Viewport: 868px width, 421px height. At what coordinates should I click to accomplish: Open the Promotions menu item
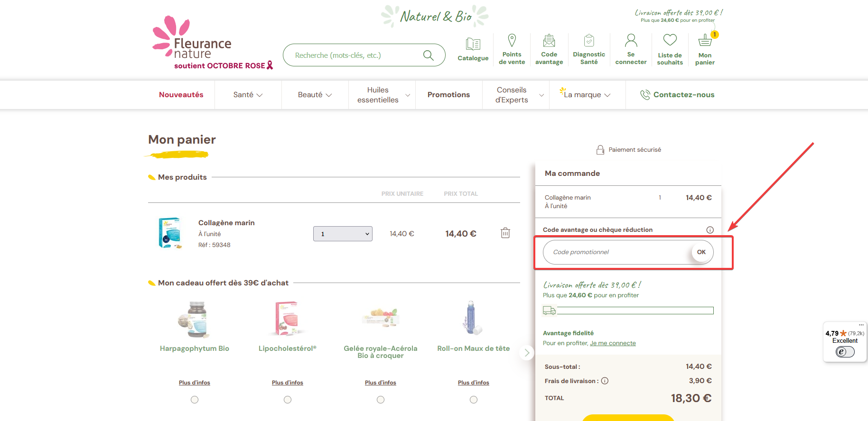(x=449, y=95)
